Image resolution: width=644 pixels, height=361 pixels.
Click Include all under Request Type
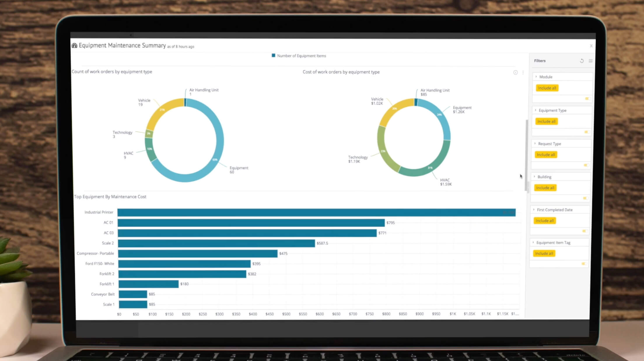point(545,155)
